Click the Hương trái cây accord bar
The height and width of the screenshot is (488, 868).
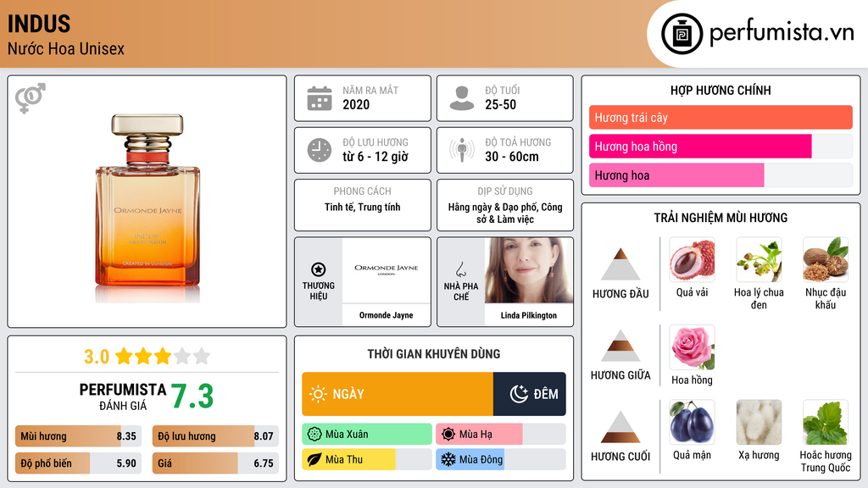721,117
